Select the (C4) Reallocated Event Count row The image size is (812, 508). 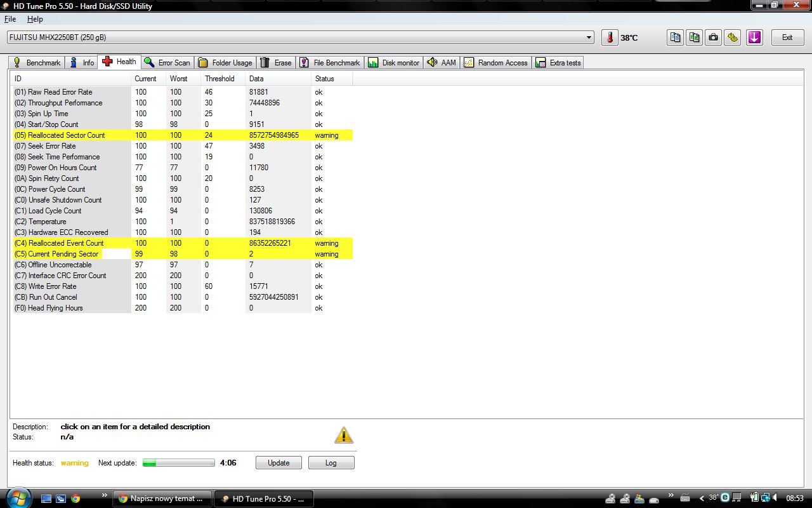click(x=182, y=243)
